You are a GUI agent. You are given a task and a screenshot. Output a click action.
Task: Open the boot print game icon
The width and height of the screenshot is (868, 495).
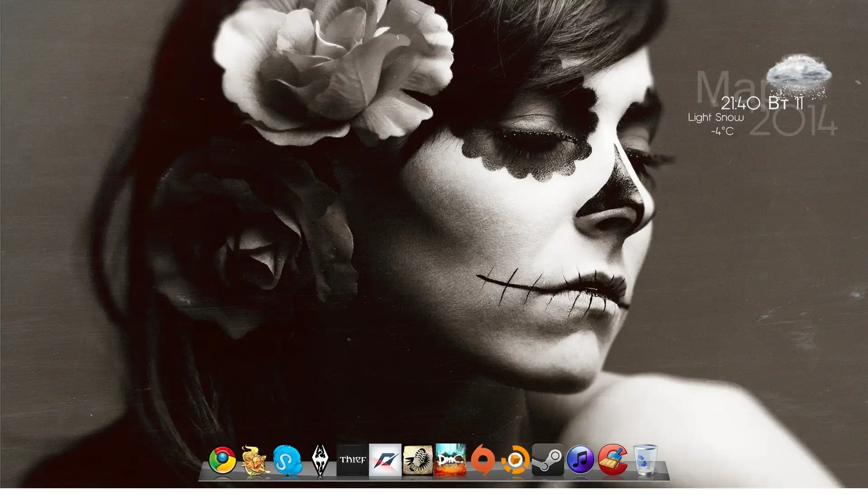[x=418, y=460]
